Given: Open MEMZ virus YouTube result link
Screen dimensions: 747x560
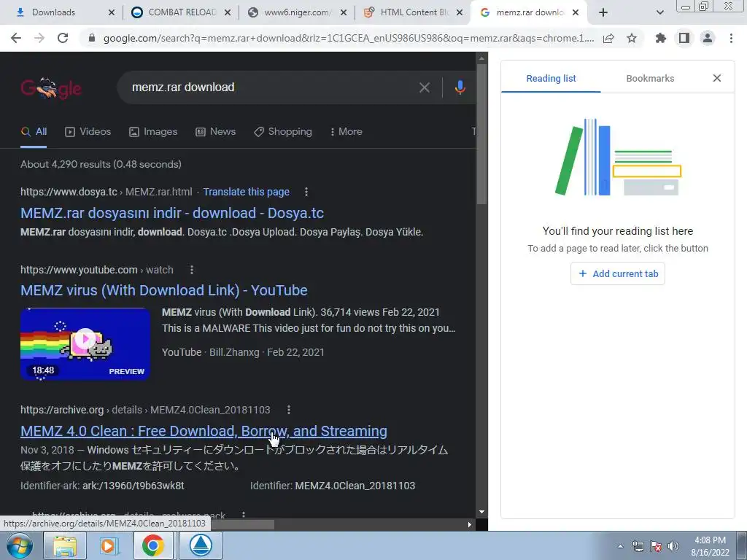Looking at the screenshot, I should [x=164, y=290].
